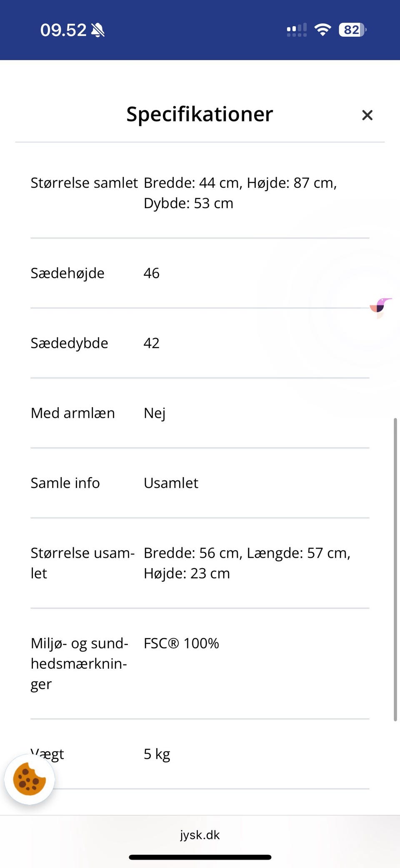This screenshot has height=868, width=400.
Task: Tap the silent mode bell icon
Action: pyautogui.click(x=98, y=30)
